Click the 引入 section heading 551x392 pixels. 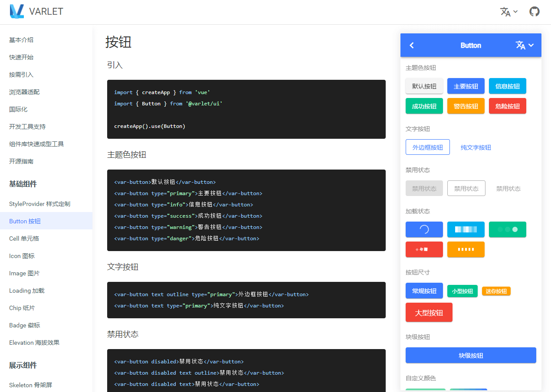115,65
